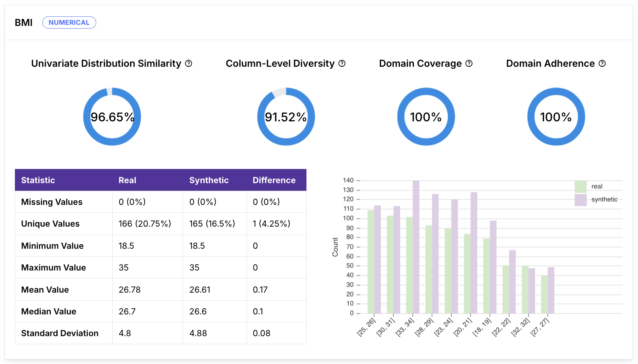The height and width of the screenshot is (364, 638).
Task: Click the Domain Adherence 100% donut
Action: [556, 117]
